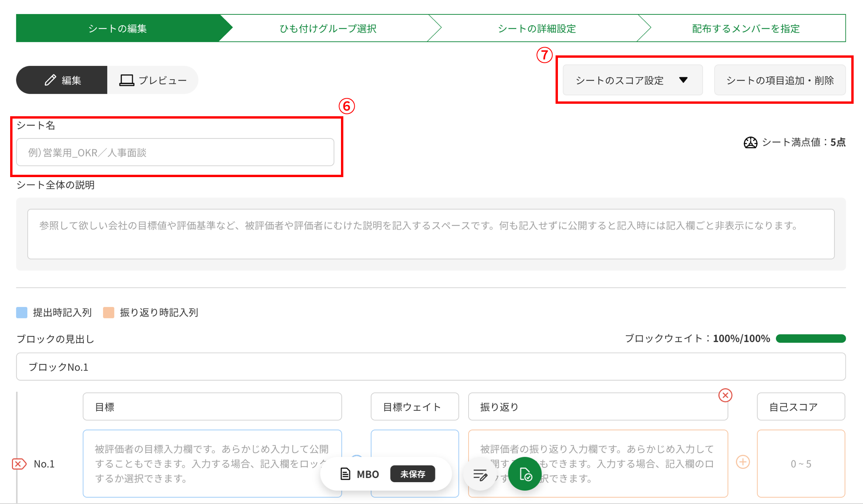
Task: Go to 配布するメンバーを指定 step
Action: [x=746, y=28]
